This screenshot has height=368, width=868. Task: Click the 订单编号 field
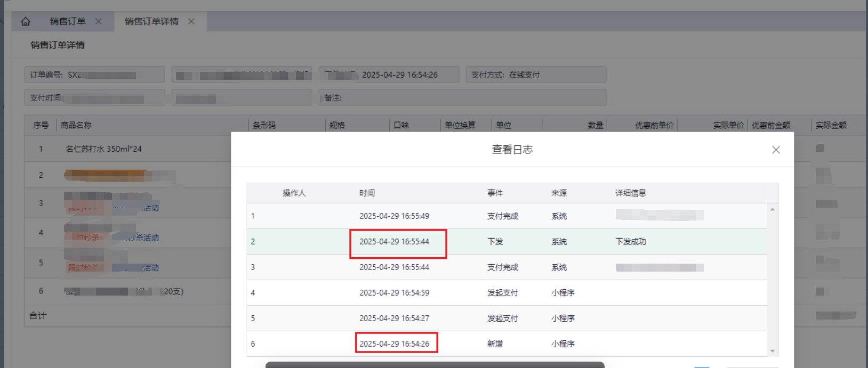[x=94, y=75]
